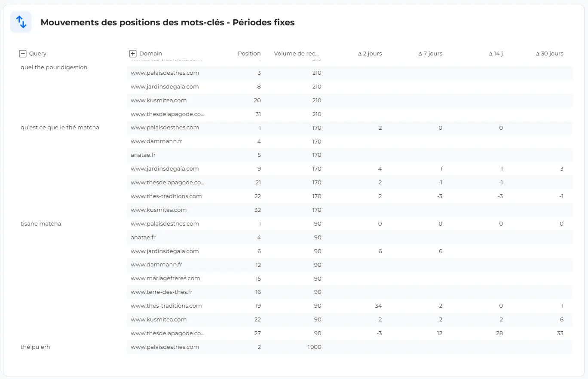The image size is (588, 379).
Task: Sort by the Δ 2 jours column
Action: click(370, 53)
